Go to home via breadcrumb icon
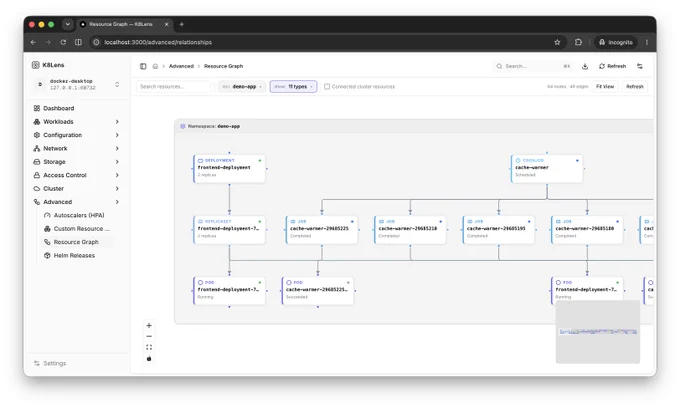Viewport: 680px width, 408px height. click(155, 66)
